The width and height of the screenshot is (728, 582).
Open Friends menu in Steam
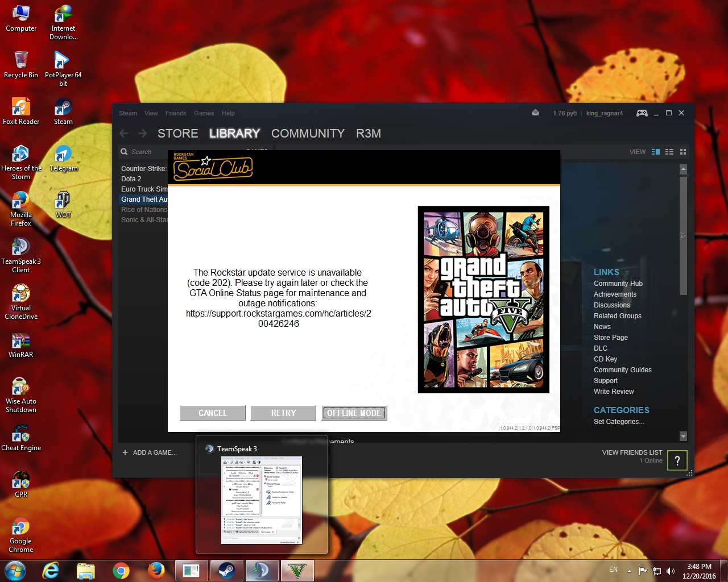[176, 113]
